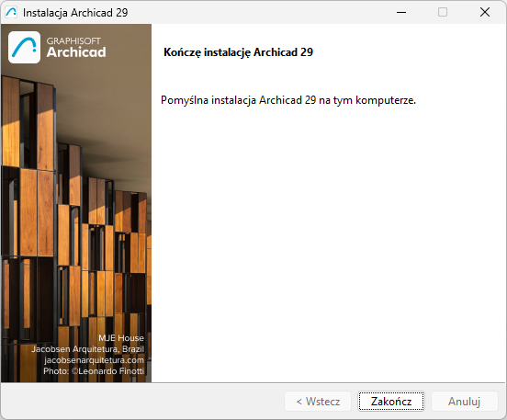Click the Jacobsen Arquitetura, Brazil text
The width and height of the screenshot is (507, 420).
[87, 349]
